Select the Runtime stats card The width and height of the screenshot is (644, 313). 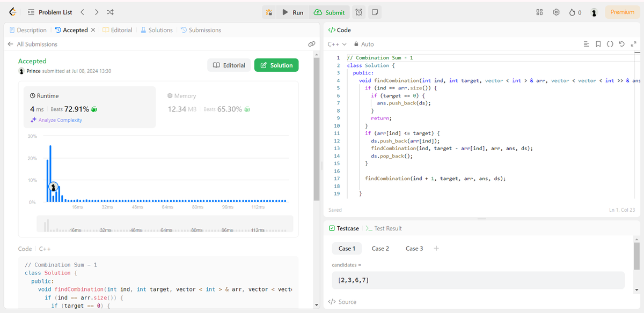coord(89,107)
